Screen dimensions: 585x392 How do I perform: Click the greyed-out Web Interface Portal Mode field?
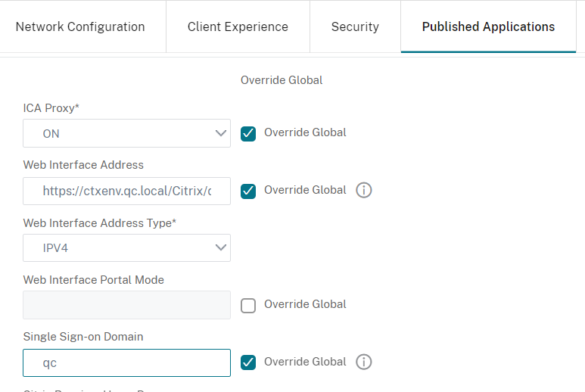pos(126,305)
